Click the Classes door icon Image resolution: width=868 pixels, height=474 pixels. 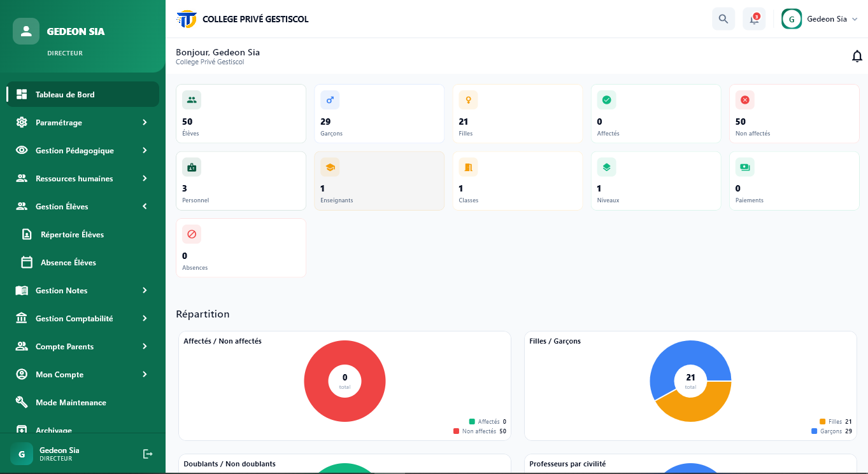click(x=468, y=167)
